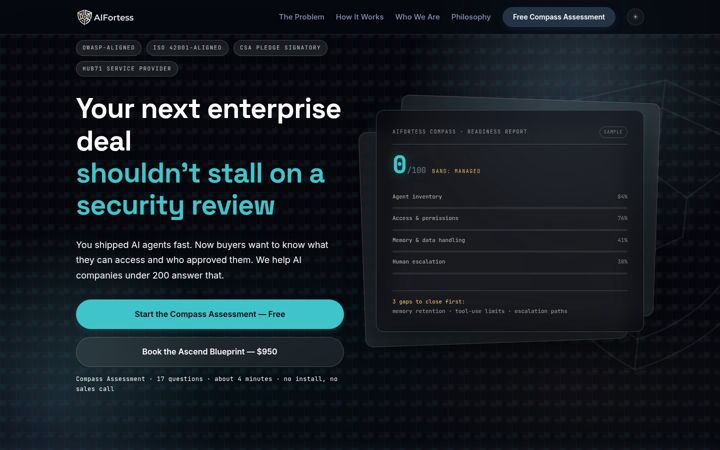Click the ISO 42001-ALIGNED badge
720x450 pixels.
click(187, 48)
